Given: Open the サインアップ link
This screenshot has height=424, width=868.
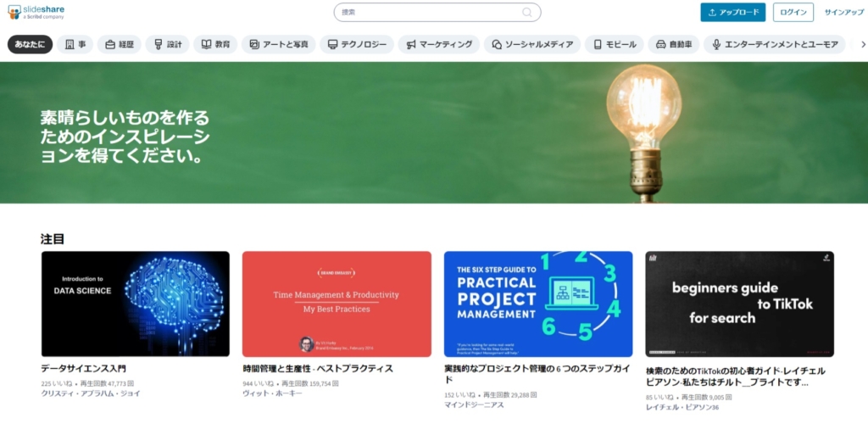Looking at the screenshot, I should point(844,12).
